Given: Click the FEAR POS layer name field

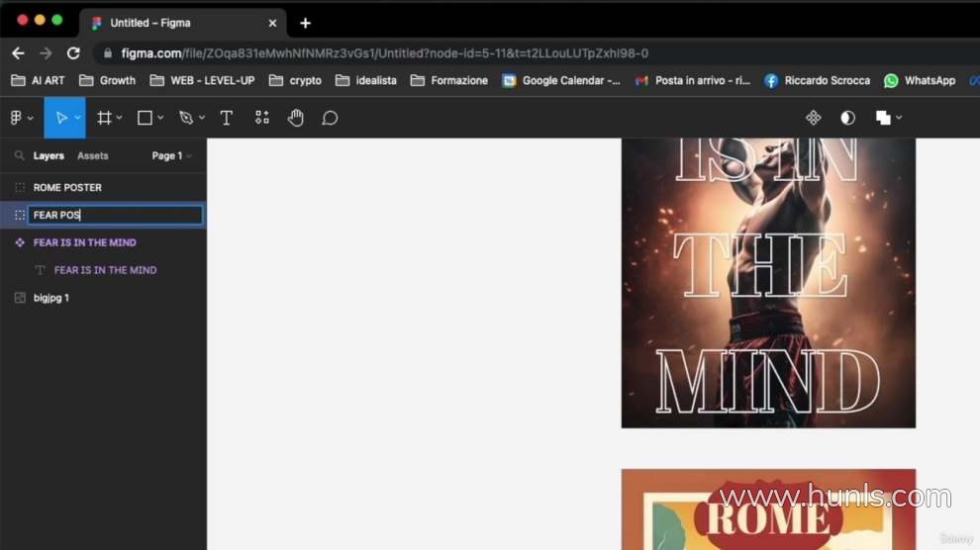Looking at the screenshot, I should 116,215.
